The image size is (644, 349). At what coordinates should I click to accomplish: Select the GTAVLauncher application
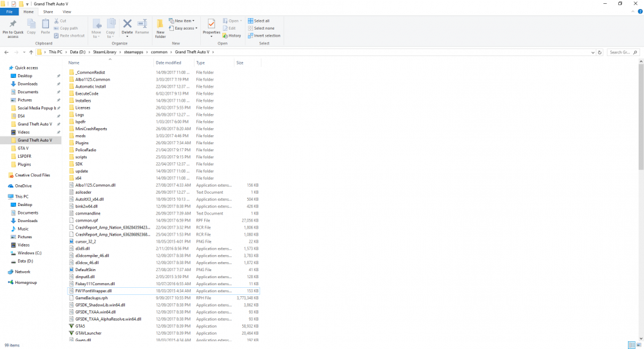pyautogui.click(x=88, y=333)
